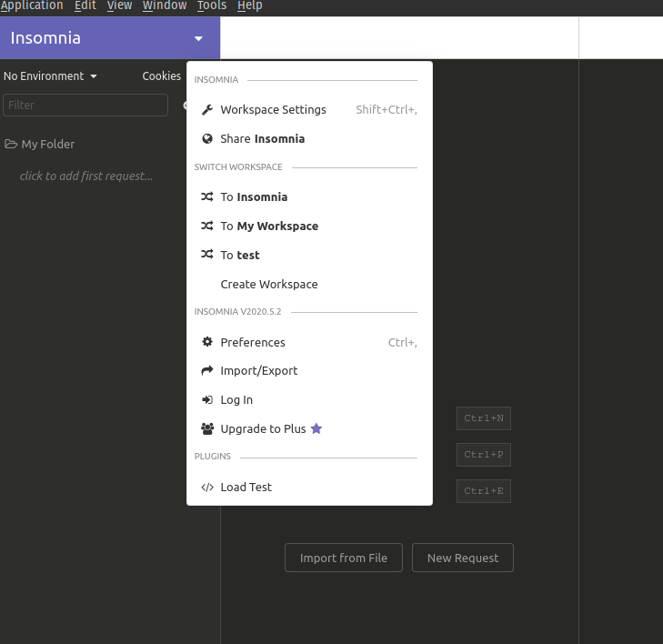The image size is (663, 644).
Task: Open the Tools menu
Action: click(x=212, y=5)
